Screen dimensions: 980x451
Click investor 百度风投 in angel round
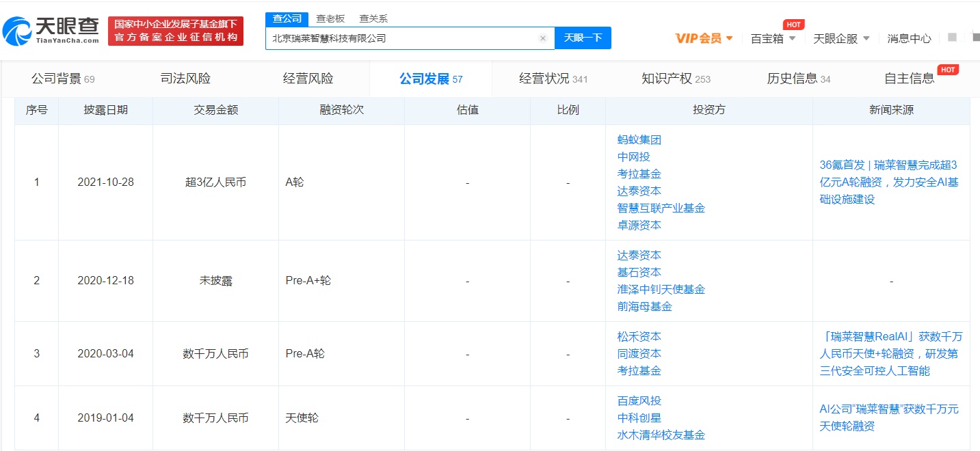(639, 401)
